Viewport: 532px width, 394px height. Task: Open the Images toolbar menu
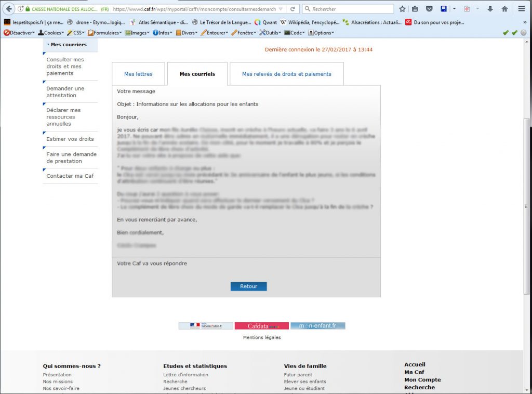tap(137, 33)
